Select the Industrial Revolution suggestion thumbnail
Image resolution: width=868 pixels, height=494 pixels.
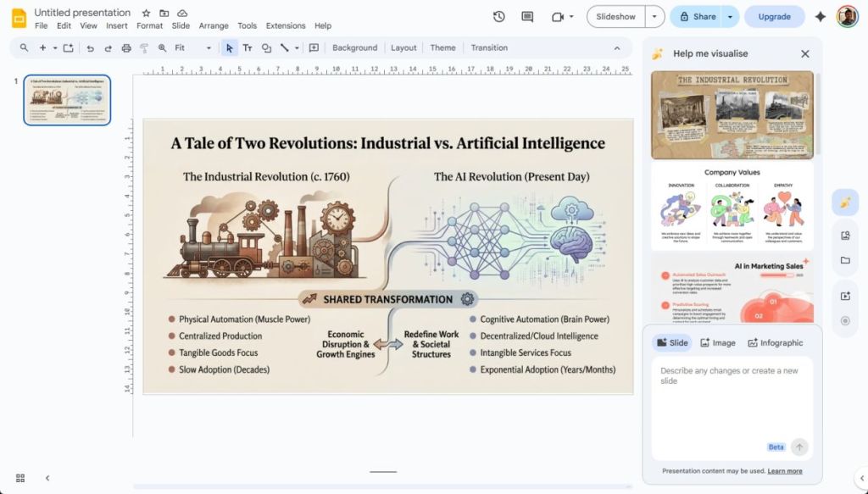(x=732, y=114)
